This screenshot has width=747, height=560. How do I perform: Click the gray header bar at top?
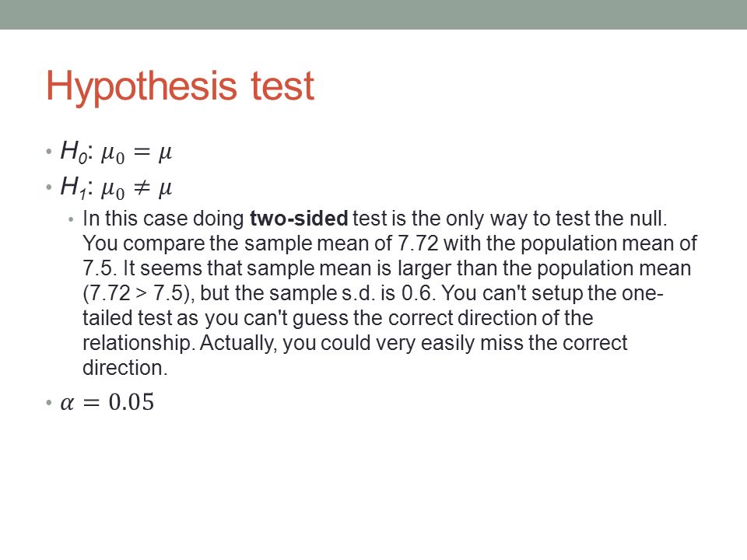[373, 14]
